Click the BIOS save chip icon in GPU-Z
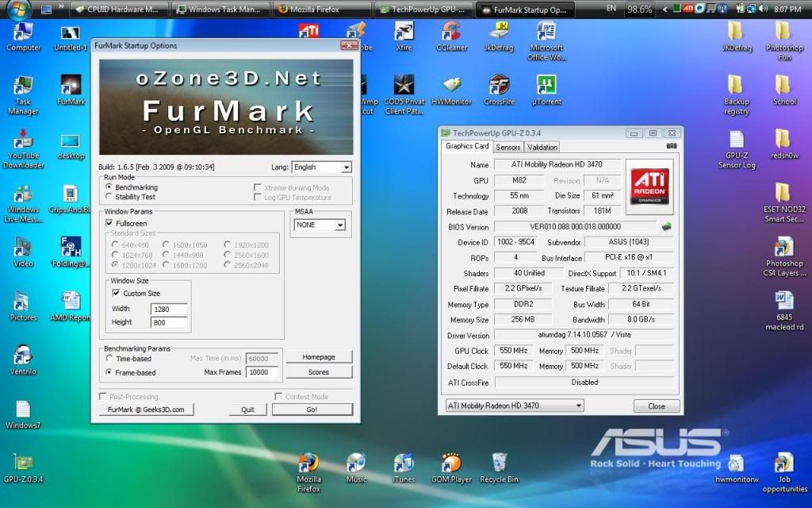 tap(666, 226)
